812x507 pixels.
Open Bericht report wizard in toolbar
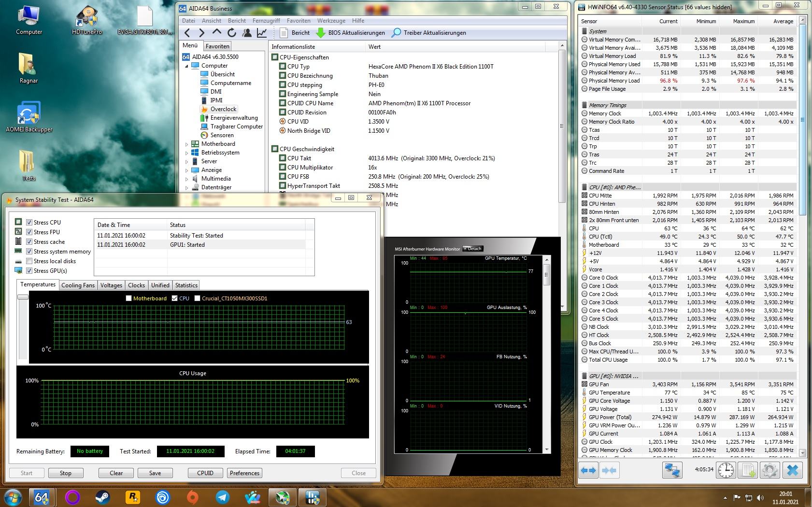pyautogui.click(x=295, y=32)
